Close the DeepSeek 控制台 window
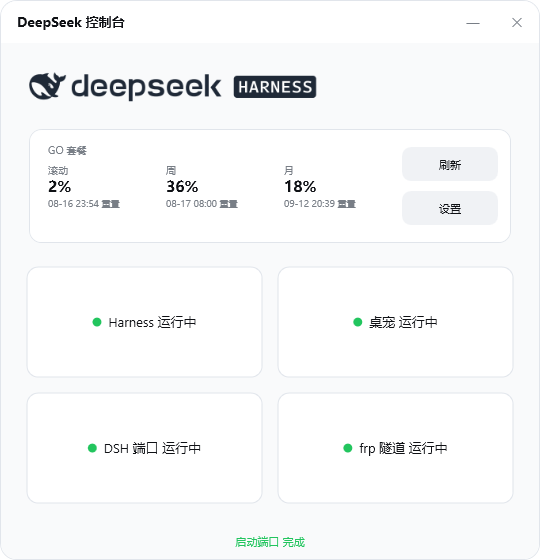This screenshot has height=560, width=540. [517, 23]
